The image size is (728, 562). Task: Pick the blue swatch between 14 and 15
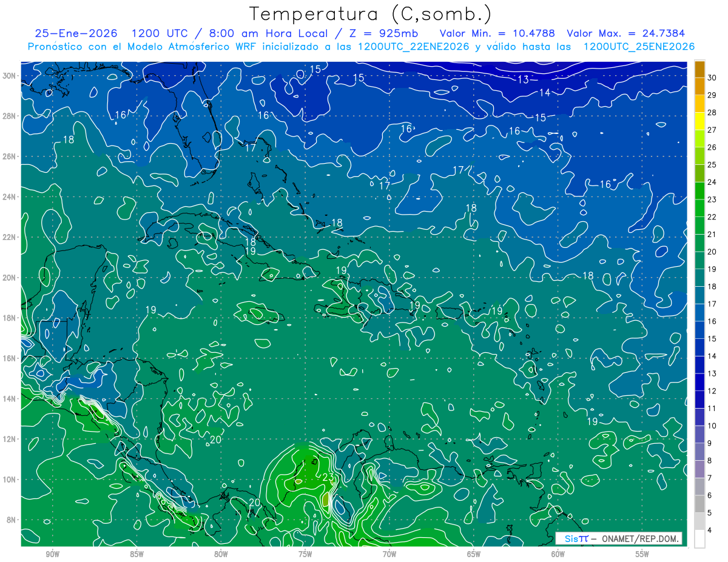[x=699, y=348]
